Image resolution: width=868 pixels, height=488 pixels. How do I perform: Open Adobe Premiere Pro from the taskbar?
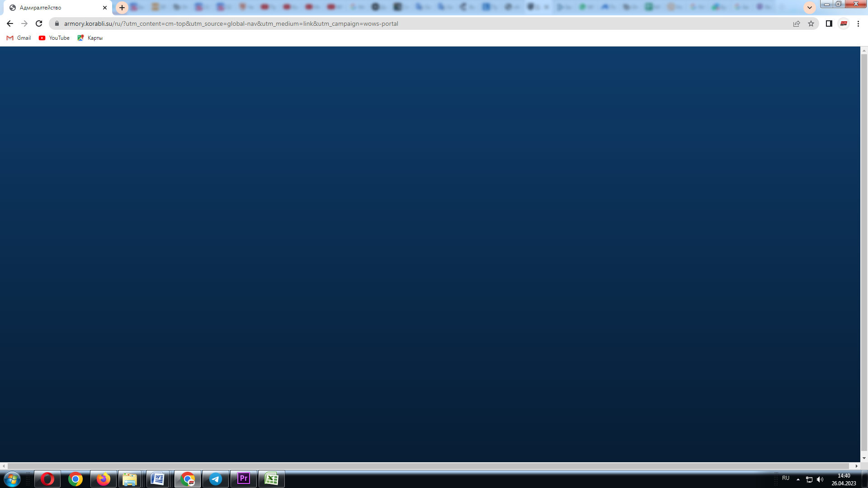point(244,479)
